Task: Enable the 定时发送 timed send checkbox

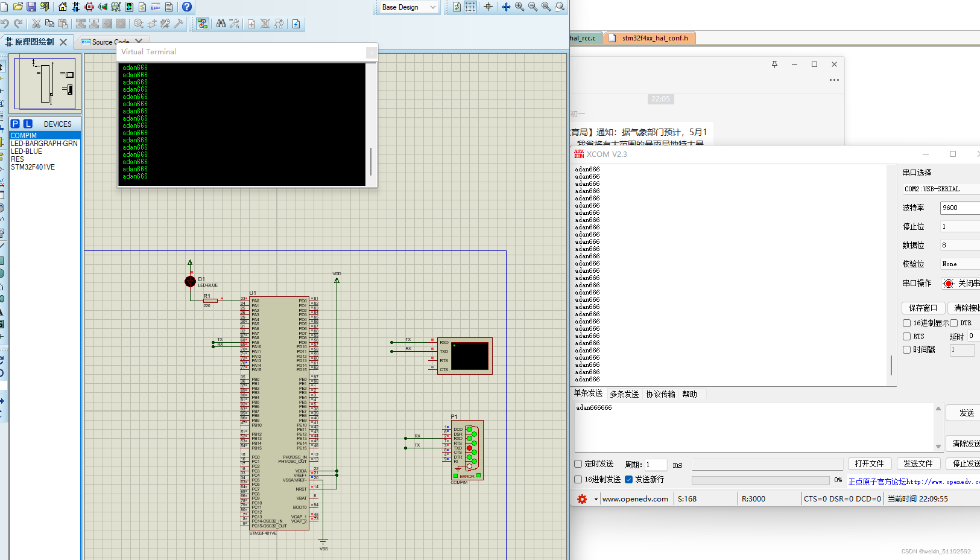Action: coord(578,463)
